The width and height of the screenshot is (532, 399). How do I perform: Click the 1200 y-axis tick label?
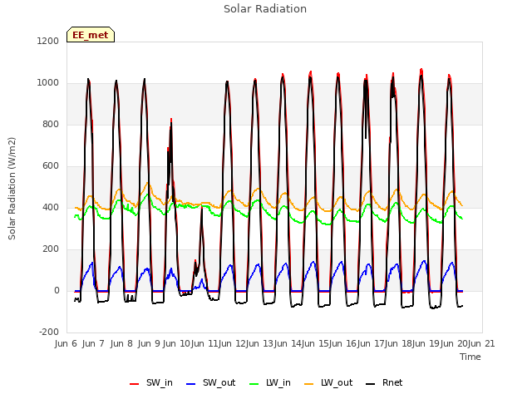pyautogui.click(x=48, y=41)
